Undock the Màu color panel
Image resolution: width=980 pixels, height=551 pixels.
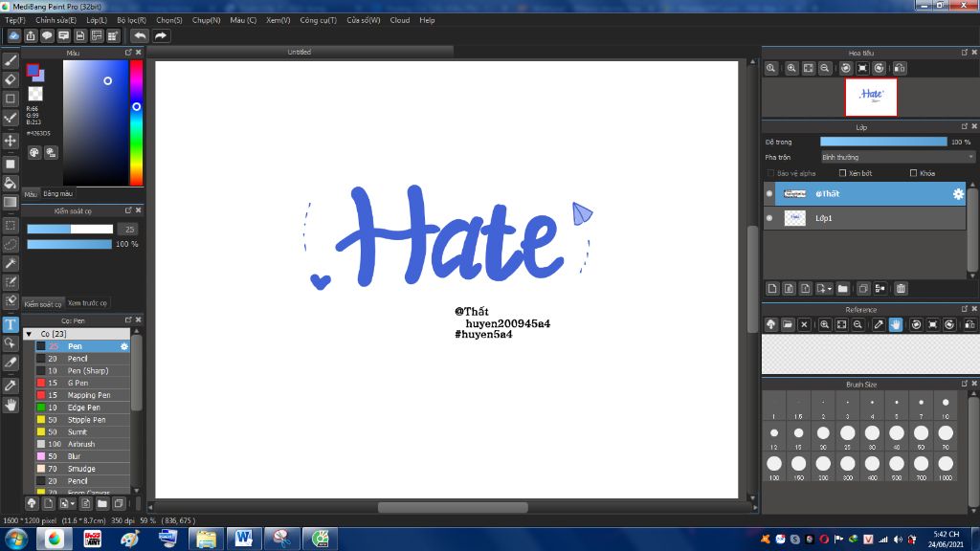point(128,53)
